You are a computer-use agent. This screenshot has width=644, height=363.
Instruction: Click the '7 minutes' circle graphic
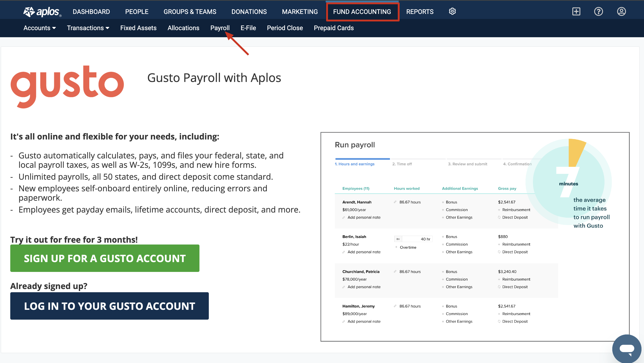click(x=568, y=182)
